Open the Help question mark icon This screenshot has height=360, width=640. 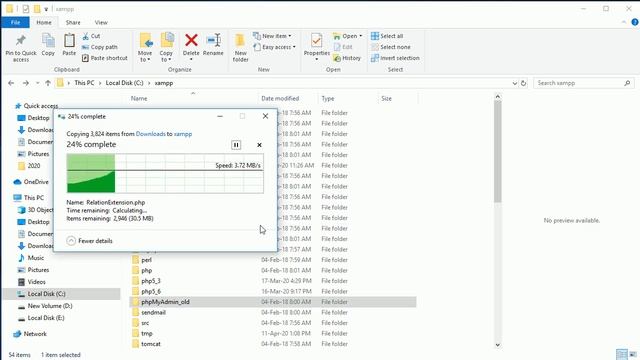(x=635, y=22)
